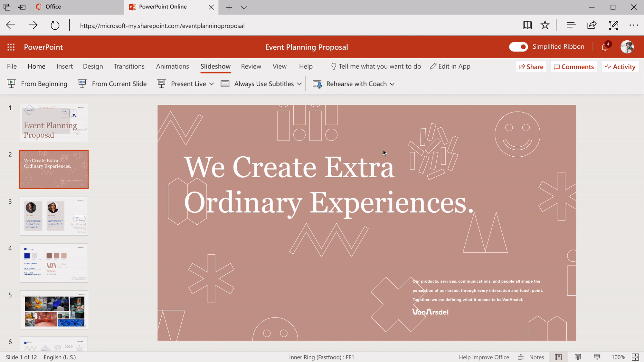The width and height of the screenshot is (644, 362).
Task: Select the From Current Slide icon
Action: [82, 83]
